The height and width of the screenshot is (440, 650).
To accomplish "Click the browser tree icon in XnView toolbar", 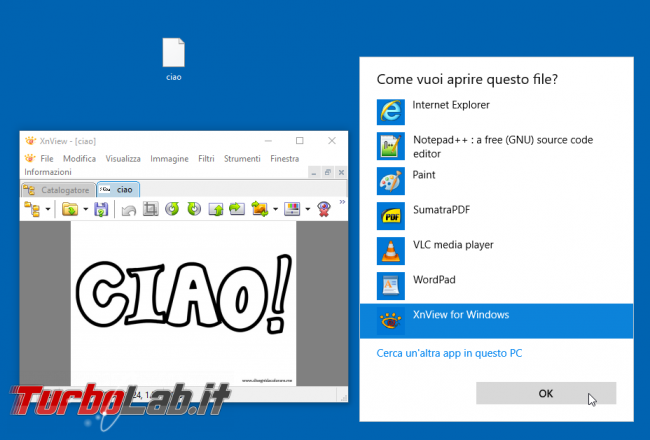I will 32,209.
